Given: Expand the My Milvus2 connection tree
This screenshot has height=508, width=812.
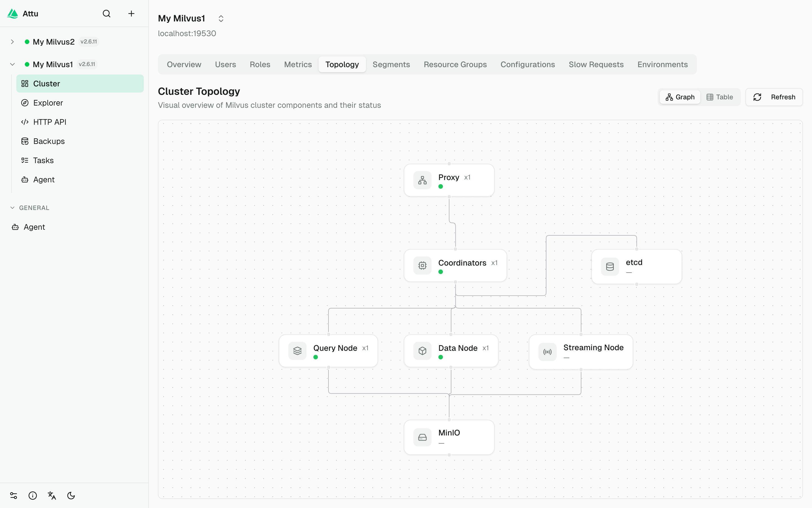Looking at the screenshot, I should (12, 42).
